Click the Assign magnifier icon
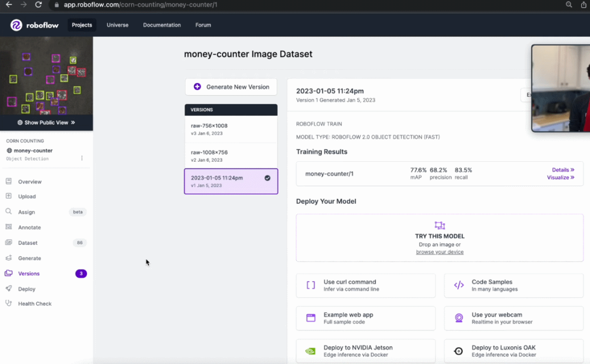The height and width of the screenshot is (364, 590). [9, 211]
